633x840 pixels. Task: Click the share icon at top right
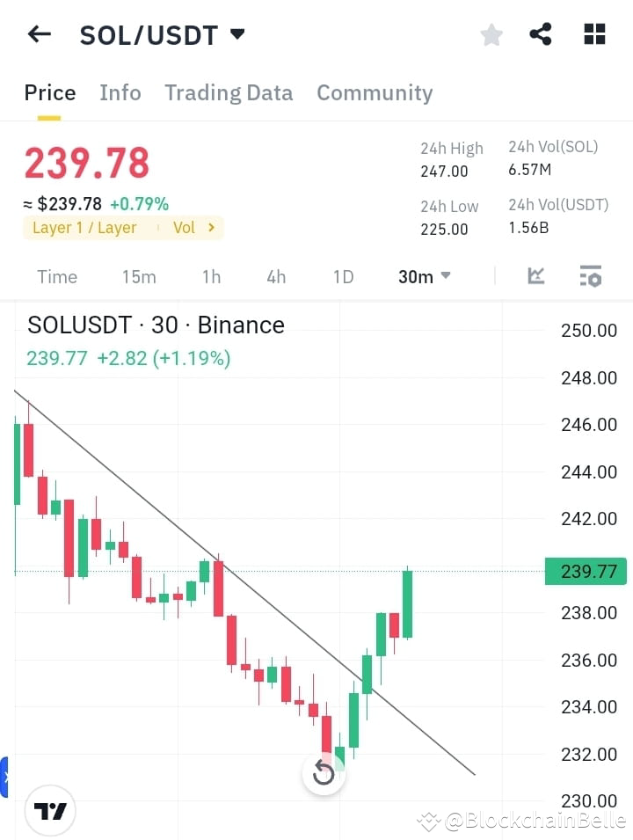pos(540,34)
